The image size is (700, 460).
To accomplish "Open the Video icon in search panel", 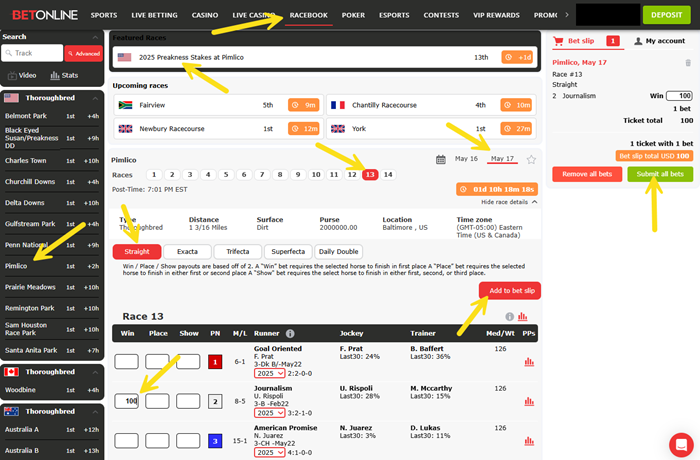I will click(22, 75).
